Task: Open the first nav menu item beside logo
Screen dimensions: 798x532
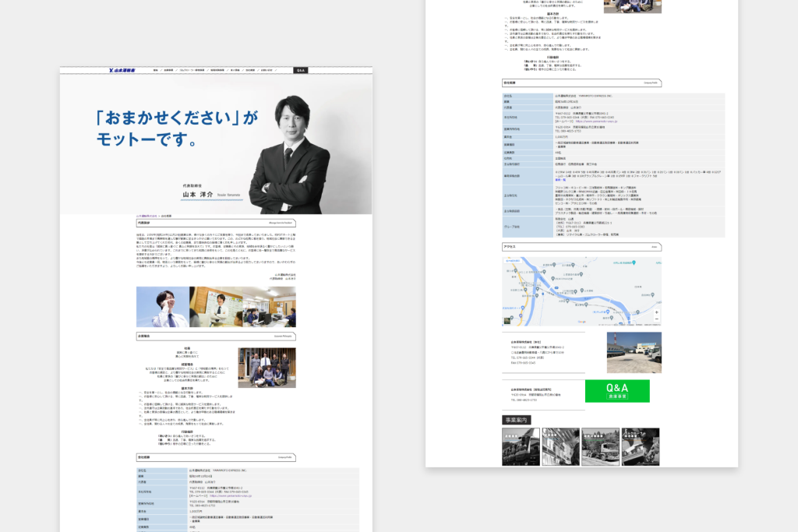Action: tap(156, 70)
